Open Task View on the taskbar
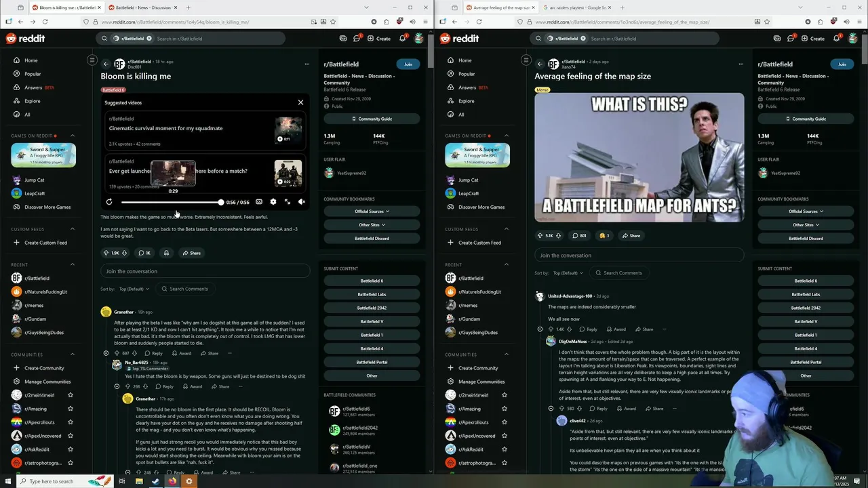 point(122,481)
